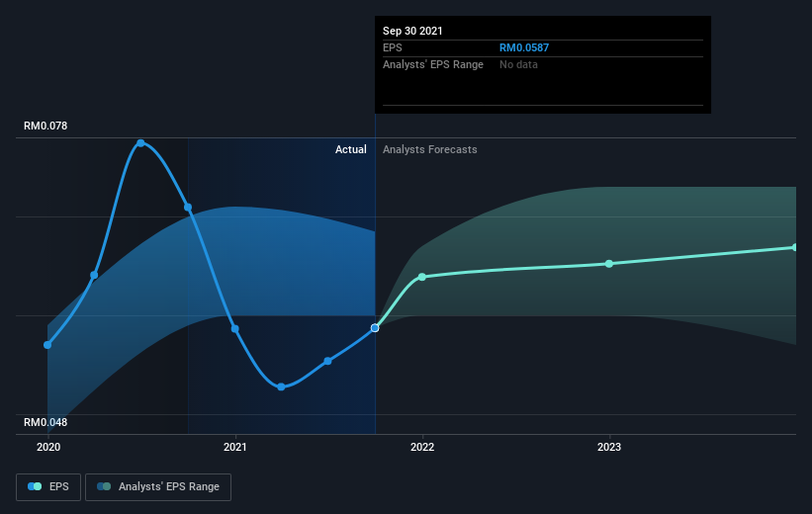Click the Actual section label
The height and width of the screenshot is (514, 812).
(x=350, y=149)
